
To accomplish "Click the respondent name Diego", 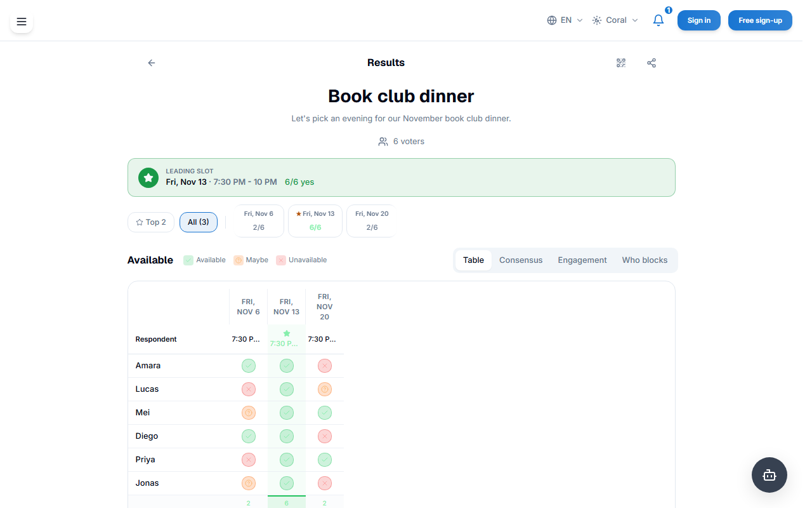I will pos(147,436).
